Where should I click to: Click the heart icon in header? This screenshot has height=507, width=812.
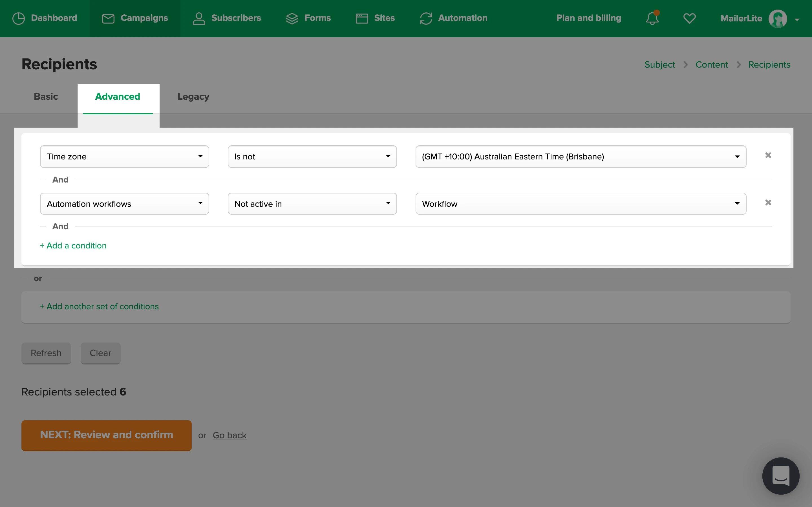click(x=689, y=18)
